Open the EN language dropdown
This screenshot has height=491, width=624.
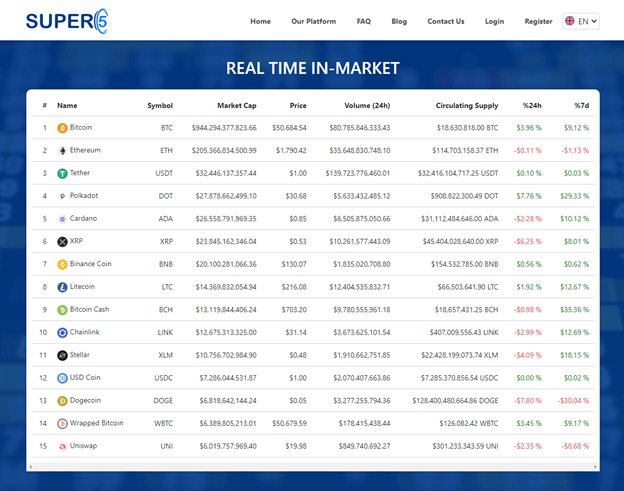(x=581, y=21)
